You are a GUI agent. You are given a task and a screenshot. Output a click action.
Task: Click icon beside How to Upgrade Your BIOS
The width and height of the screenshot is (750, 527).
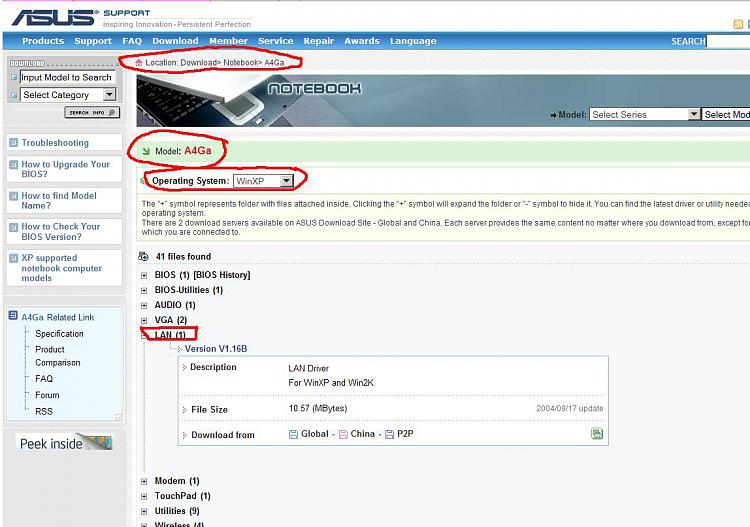[14, 164]
